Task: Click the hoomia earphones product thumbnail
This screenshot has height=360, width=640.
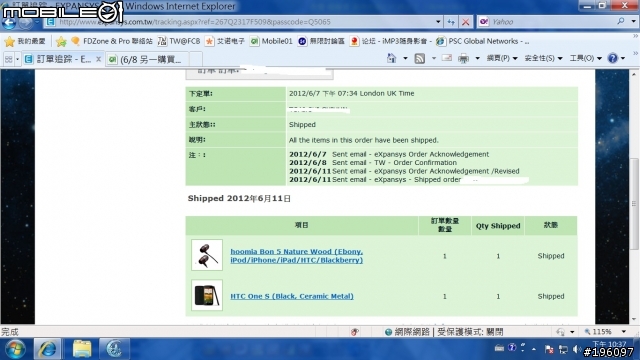Action: 207,255
